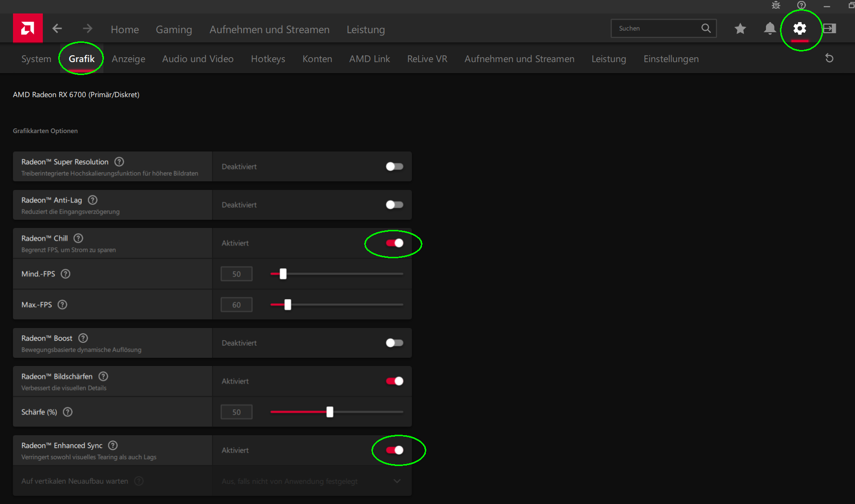The width and height of the screenshot is (855, 504).
Task: Show help for Radeon Enhanced Sync
Action: tap(113, 445)
